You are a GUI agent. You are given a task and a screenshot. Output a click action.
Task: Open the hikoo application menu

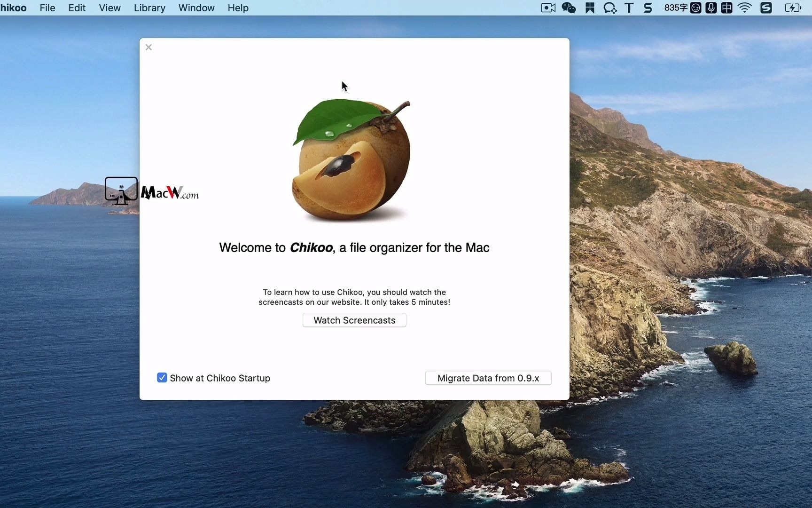[13, 8]
